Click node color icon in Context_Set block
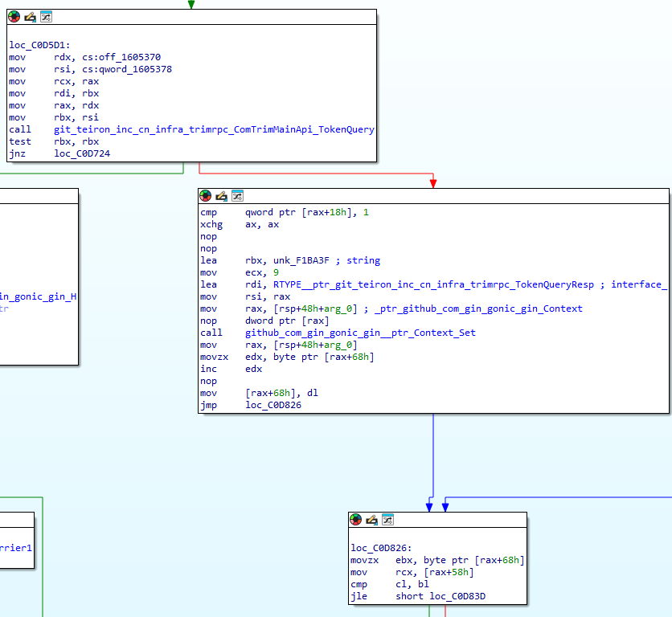 pyautogui.click(x=206, y=196)
